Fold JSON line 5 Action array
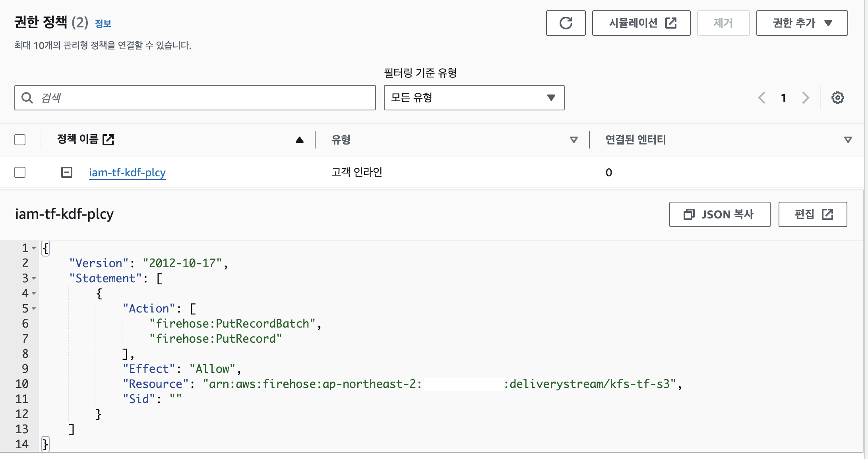 click(34, 309)
